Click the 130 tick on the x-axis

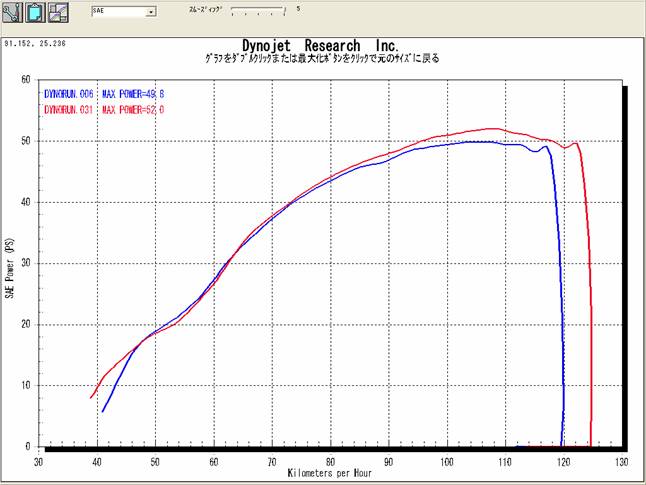622,462
